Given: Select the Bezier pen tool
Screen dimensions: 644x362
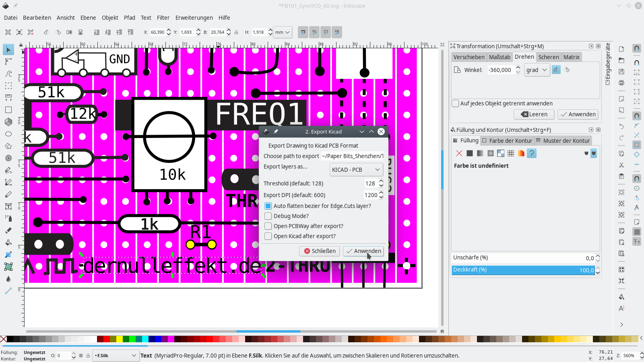Looking at the screenshot, I should tap(8, 182).
